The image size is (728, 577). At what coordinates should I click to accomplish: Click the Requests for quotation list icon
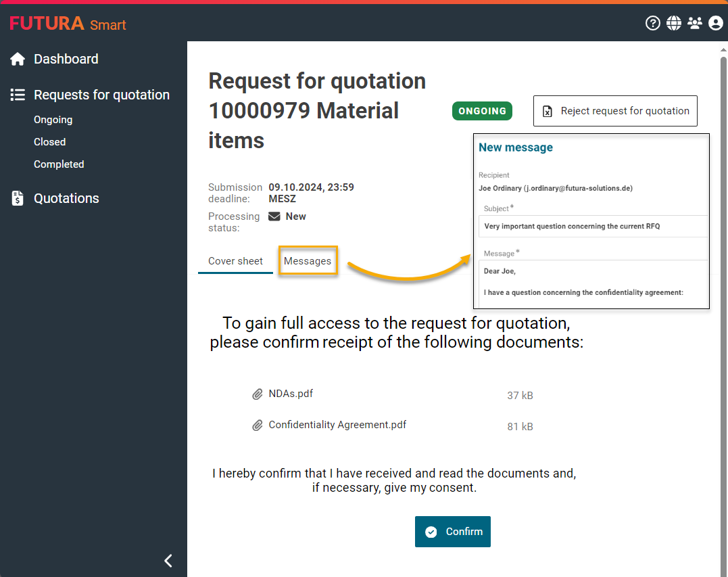(18, 95)
